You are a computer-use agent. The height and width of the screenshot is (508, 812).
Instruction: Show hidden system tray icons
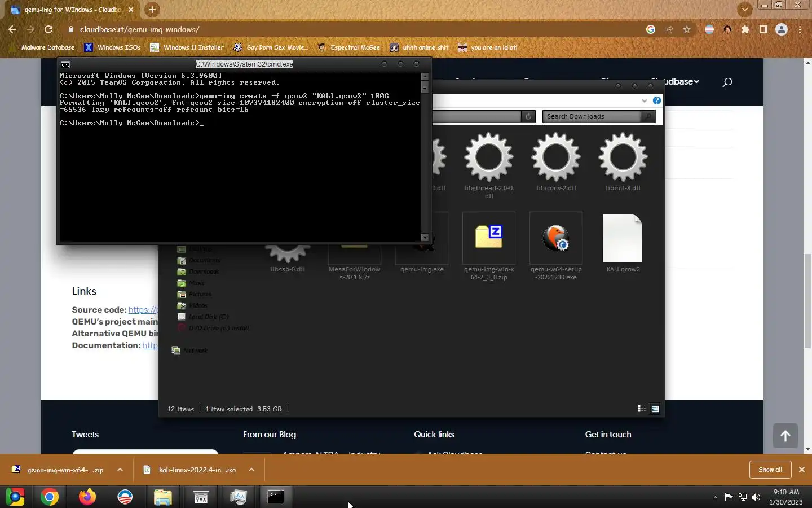click(715, 497)
